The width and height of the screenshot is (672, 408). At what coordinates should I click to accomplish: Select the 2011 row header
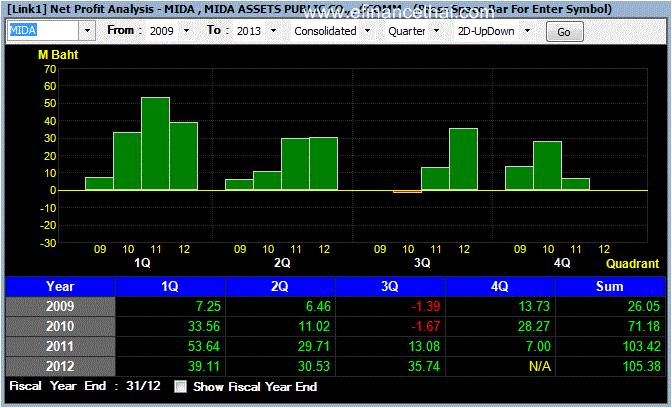tap(60, 346)
